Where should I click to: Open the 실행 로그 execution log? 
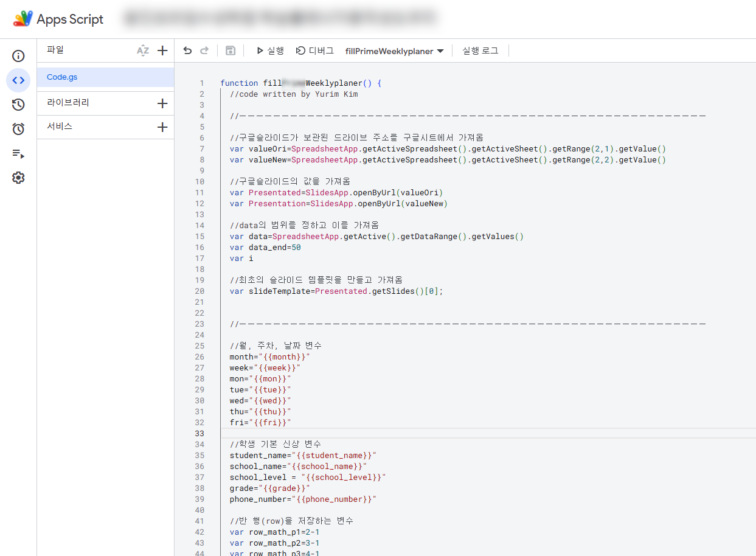pyautogui.click(x=480, y=51)
